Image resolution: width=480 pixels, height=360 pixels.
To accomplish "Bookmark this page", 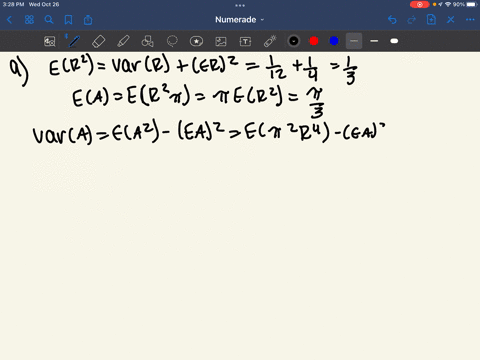I will [68, 20].
